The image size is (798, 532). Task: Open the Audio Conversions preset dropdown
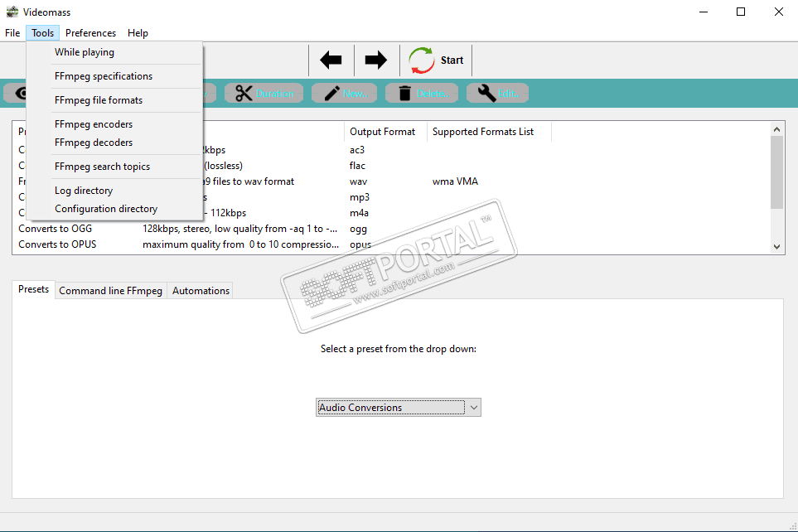[x=398, y=407]
